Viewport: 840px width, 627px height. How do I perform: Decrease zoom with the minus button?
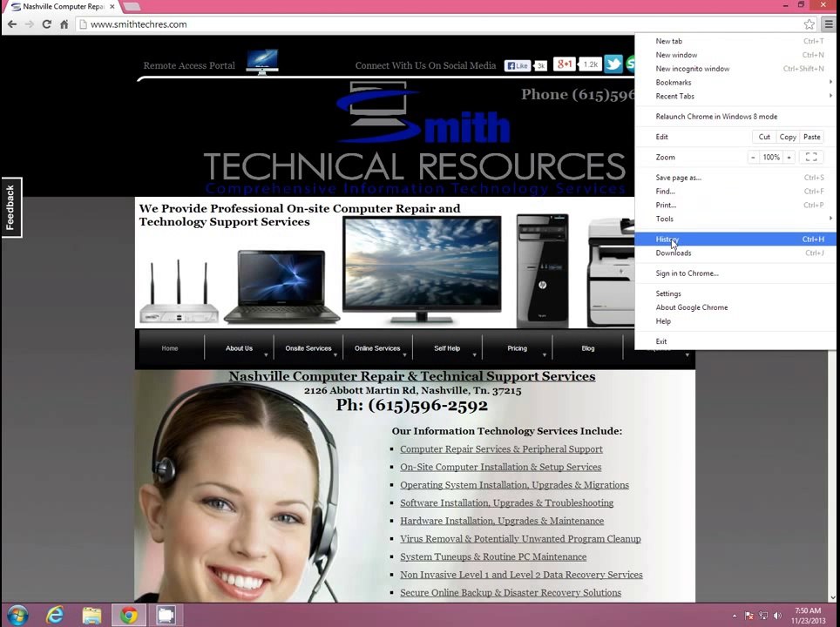coord(753,158)
